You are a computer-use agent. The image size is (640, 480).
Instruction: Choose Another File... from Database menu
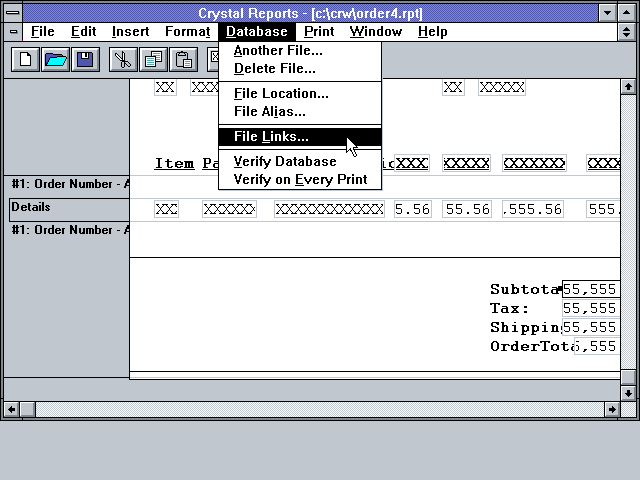(300, 51)
